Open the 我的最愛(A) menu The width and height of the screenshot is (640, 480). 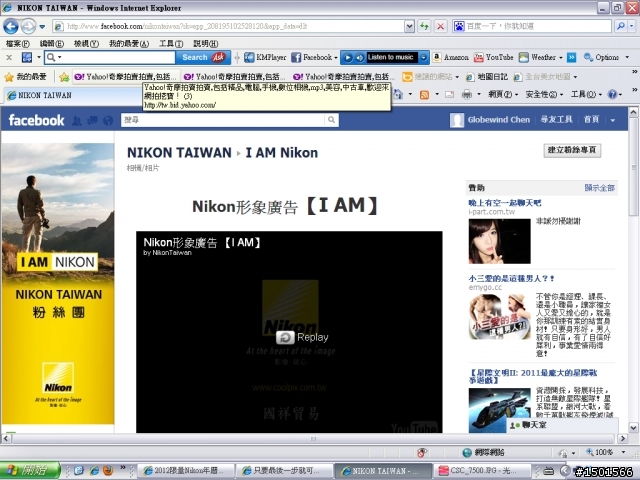coord(129,43)
